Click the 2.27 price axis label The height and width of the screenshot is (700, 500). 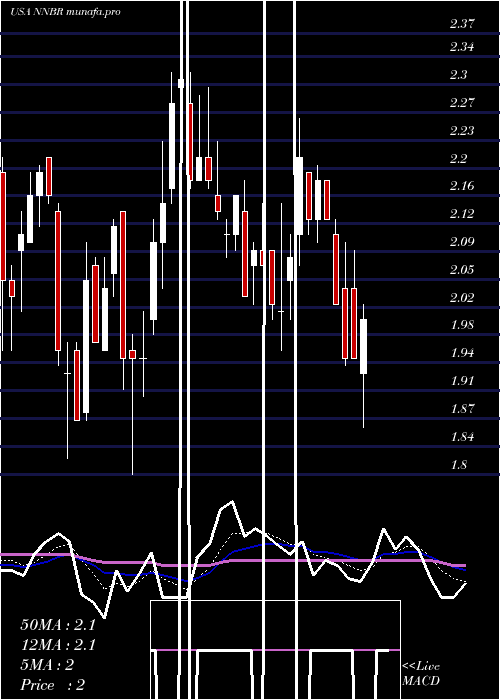[x=461, y=103]
